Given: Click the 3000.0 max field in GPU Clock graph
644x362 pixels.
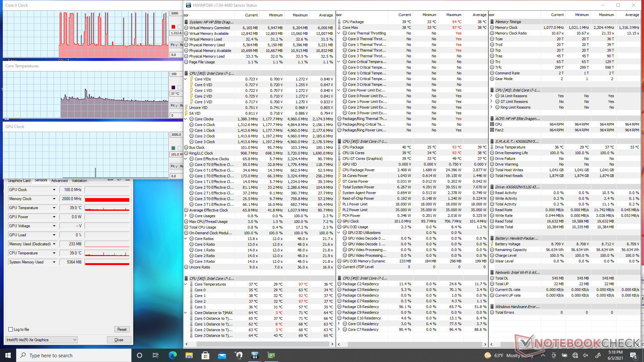Looking at the screenshot, I should [176, 135].
